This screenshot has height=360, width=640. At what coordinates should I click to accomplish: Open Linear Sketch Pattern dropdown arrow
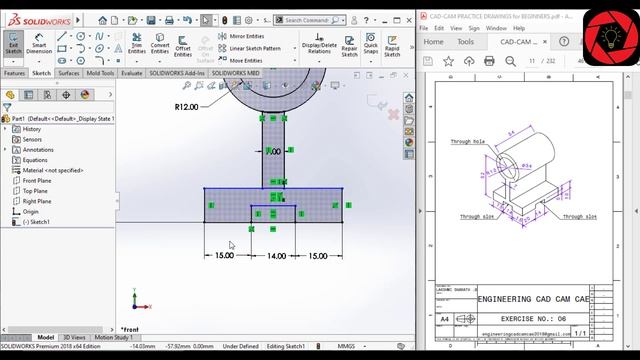(295, 49)
